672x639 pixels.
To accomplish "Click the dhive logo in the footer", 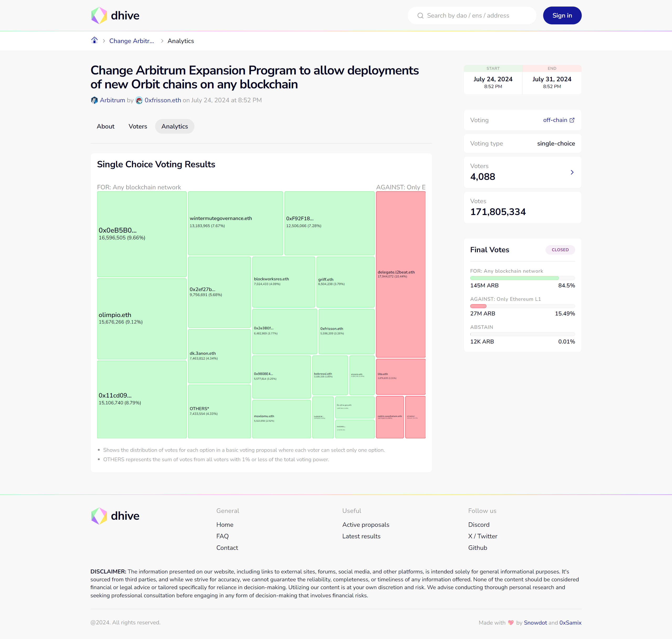I will coord(115,516).
